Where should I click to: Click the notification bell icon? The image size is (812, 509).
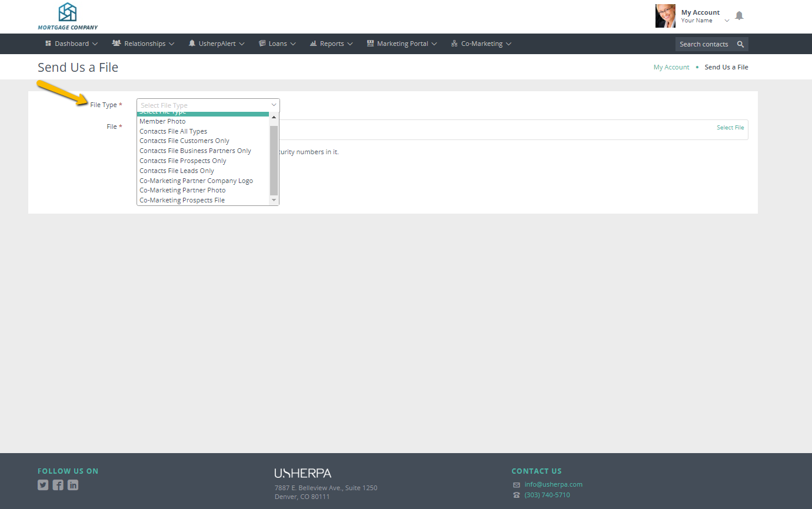coord(739,16)
